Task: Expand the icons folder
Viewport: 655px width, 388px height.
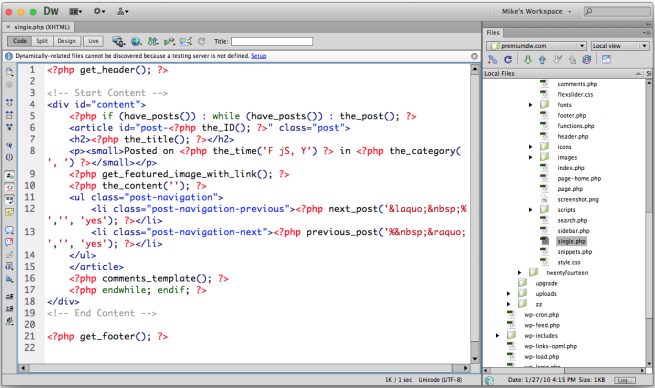Action: [x=531, y=147]
